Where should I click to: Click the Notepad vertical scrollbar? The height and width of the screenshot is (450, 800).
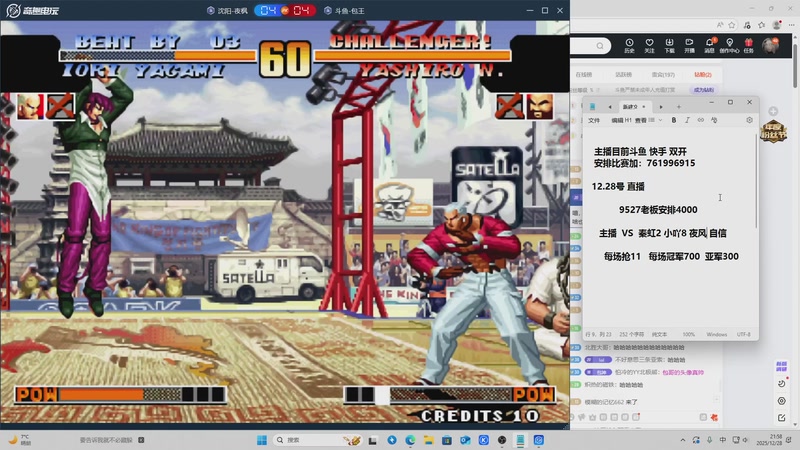pos(756,181)
